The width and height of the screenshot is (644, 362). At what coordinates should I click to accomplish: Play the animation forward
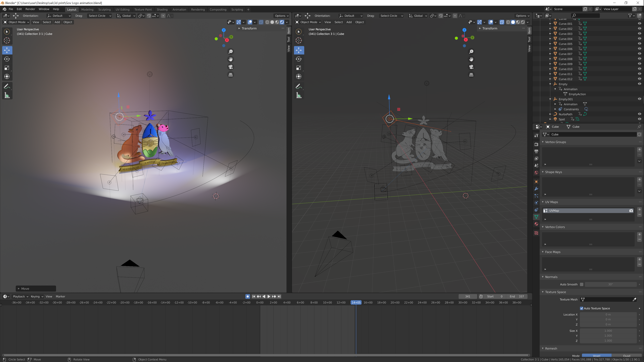coord(269,296)
